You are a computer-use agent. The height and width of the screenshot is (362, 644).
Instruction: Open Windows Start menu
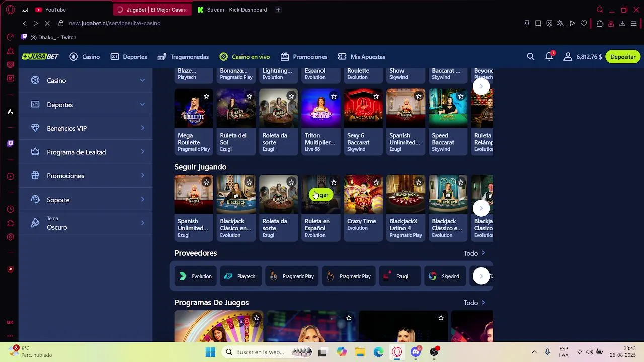coord(210,352)
